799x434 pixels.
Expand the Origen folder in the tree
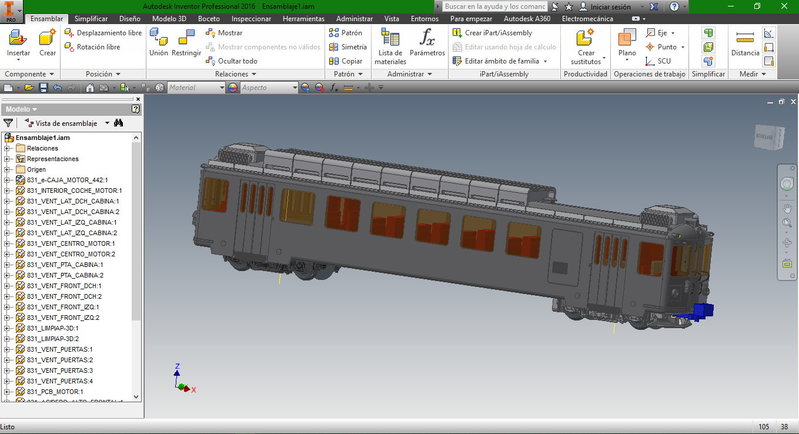pos(7,170)
